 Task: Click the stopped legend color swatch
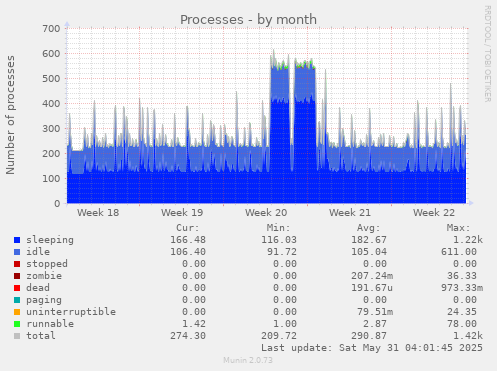(17, 264)
